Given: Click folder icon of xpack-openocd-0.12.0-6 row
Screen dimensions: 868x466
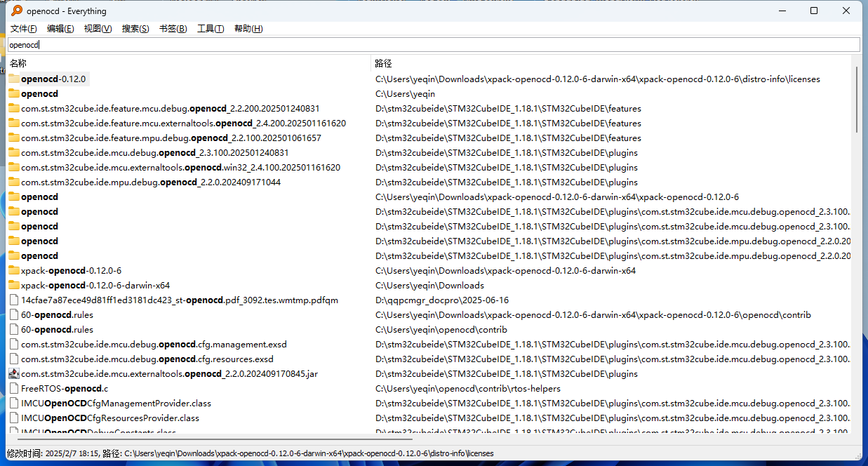Looking at the screenshot, I should [x=14, y=270].
